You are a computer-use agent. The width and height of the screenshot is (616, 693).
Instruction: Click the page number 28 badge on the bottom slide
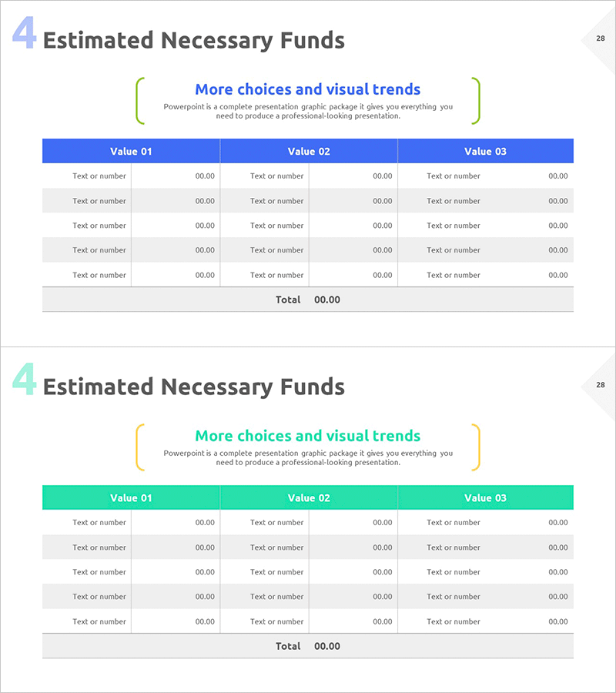click(x=601, y=385)
